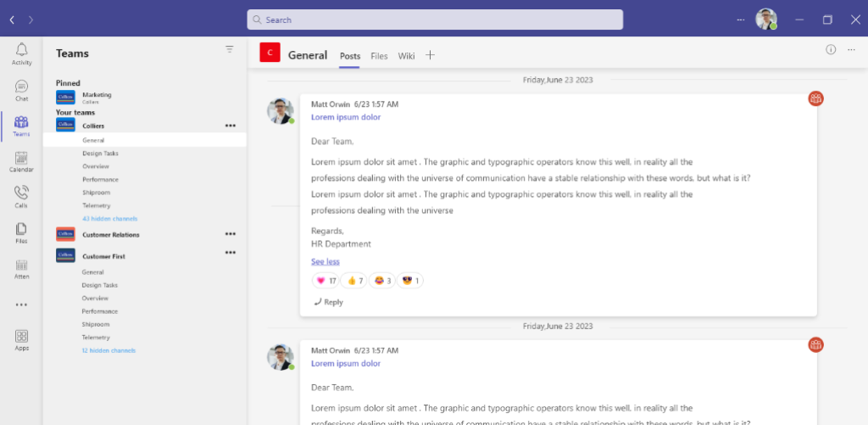Viewport: 868px width, 425px height.
Task: Open the Files icon in sidebar
Action: pos(21,233)
